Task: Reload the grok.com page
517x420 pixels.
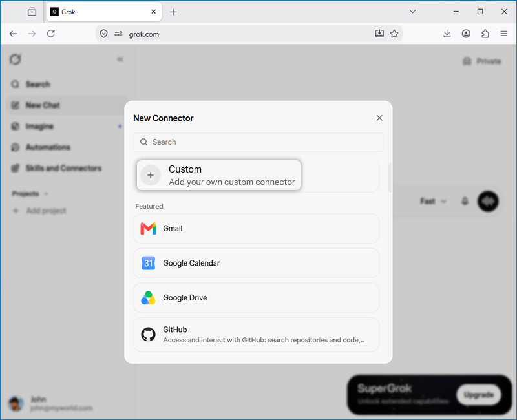Action: click(x=51, y=34)
